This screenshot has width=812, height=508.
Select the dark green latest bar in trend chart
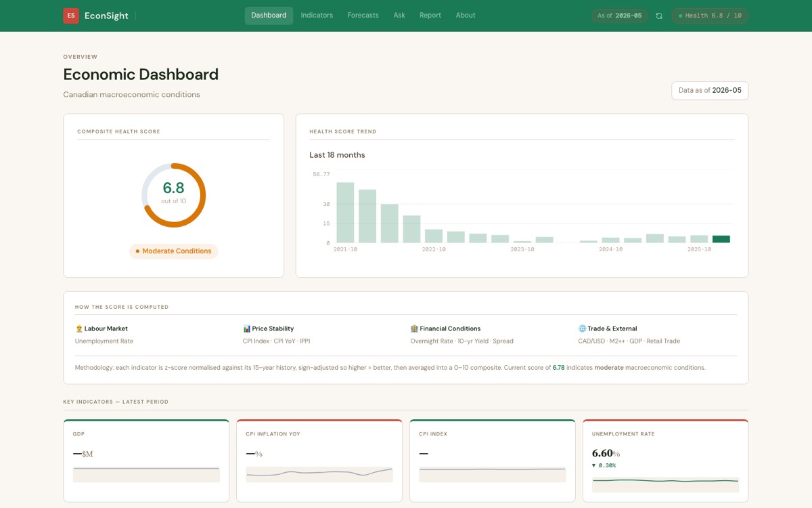point(721,239)
